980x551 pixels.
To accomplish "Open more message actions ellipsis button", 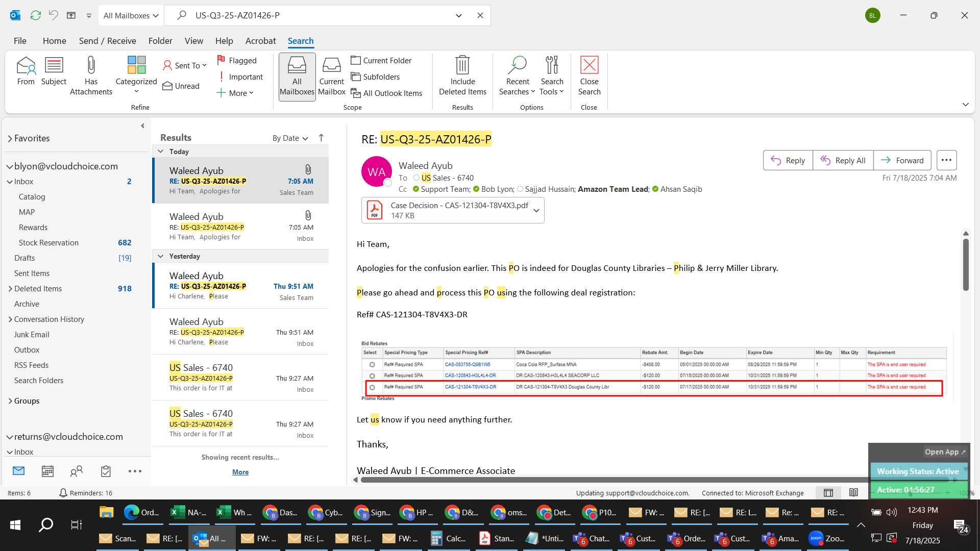I will 946,160.
